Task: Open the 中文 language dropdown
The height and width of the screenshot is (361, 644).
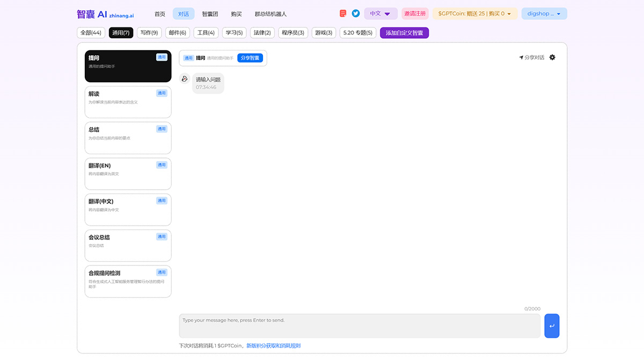Action: coord(380,13)
